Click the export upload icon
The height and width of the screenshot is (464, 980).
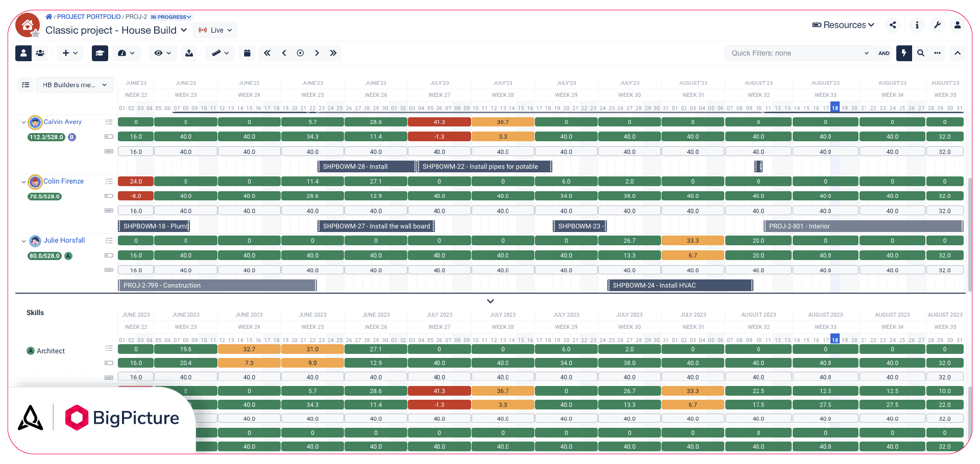(x=189, y=53)
